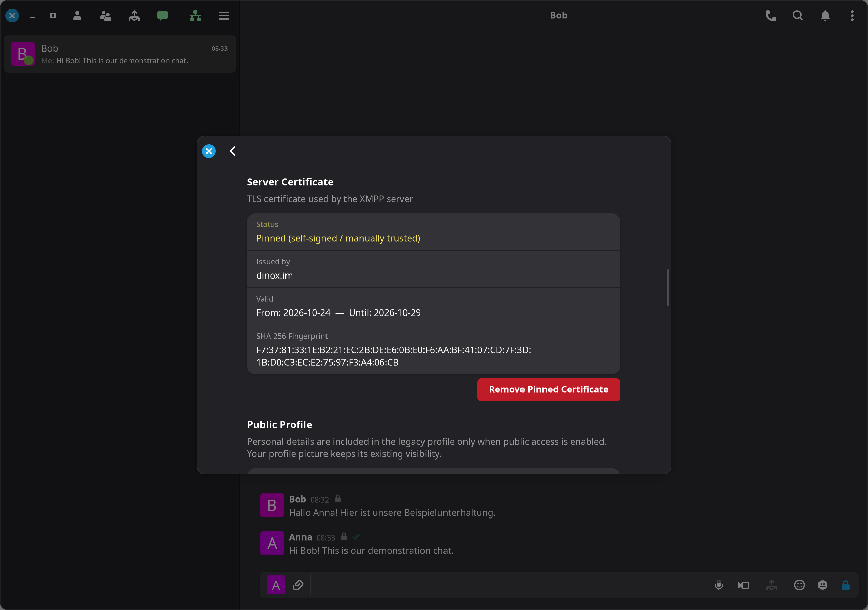Screen dimensions: 868x610
Task: Toggle encryption with blue lock icon
Action: tap(845, 585)
